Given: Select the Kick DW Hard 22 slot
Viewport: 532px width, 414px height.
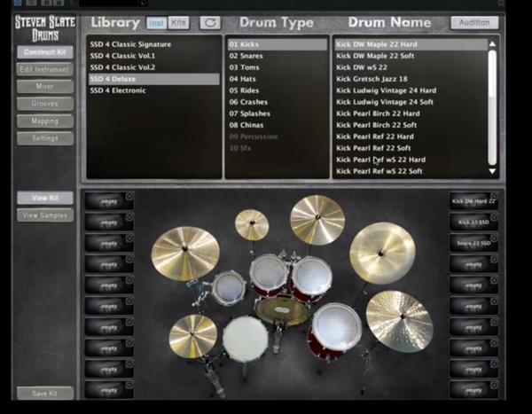Looking at the screenshot, I should (473, 201).
